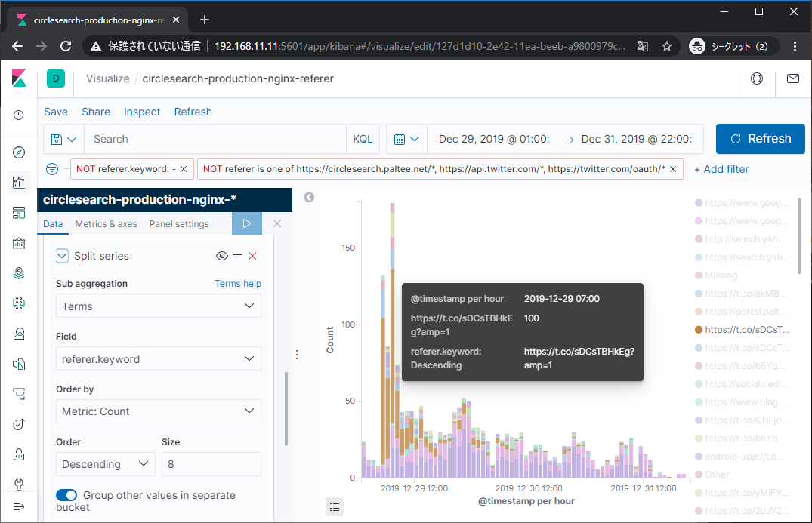Click the toggle legend list icon
This screenshot has width=812, height=523.
[335, 506]
